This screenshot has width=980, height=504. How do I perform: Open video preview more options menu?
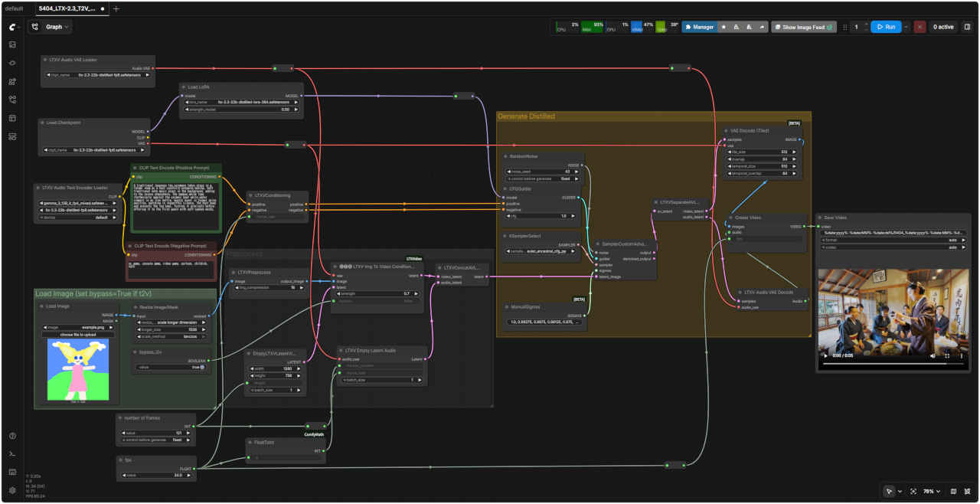coord(961,356)
